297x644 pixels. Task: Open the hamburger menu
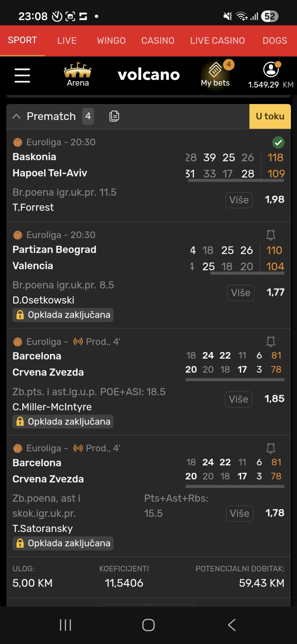tap(22, 76)
